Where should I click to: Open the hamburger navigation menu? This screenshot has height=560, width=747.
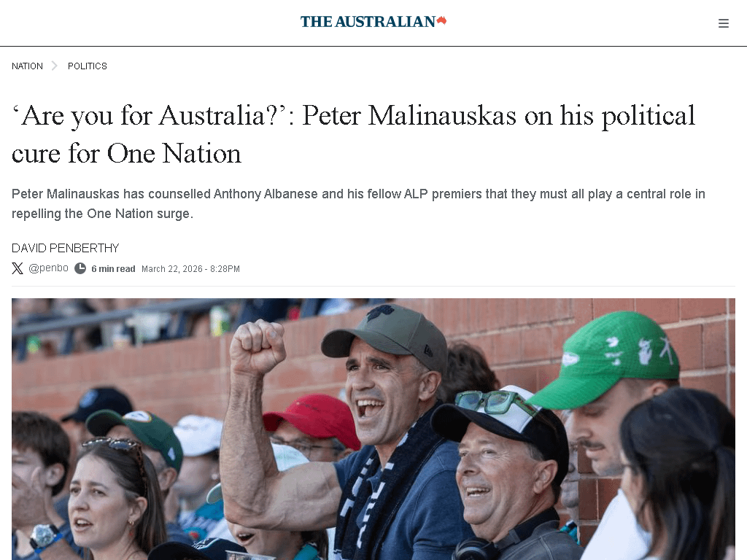[x=724, y=23]
